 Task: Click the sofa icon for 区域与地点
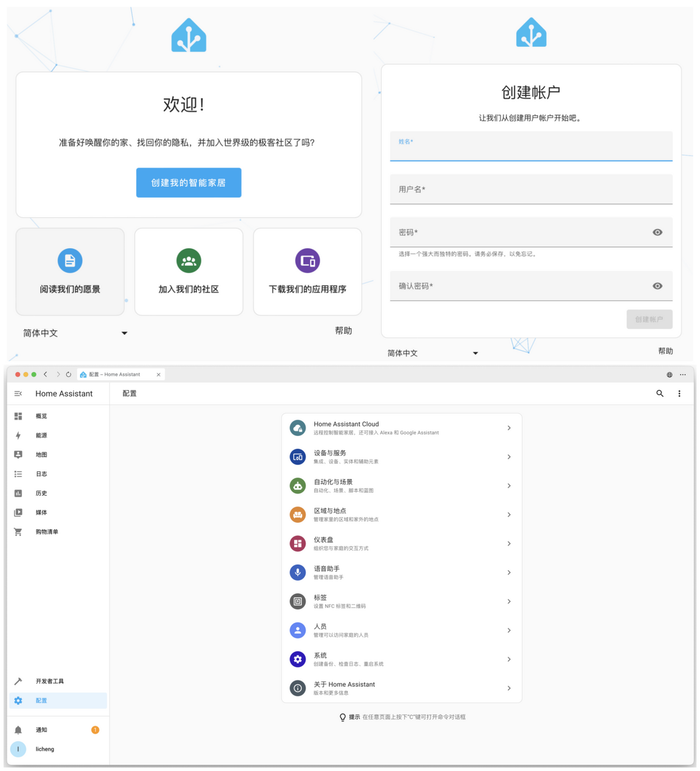coord(297,515)
